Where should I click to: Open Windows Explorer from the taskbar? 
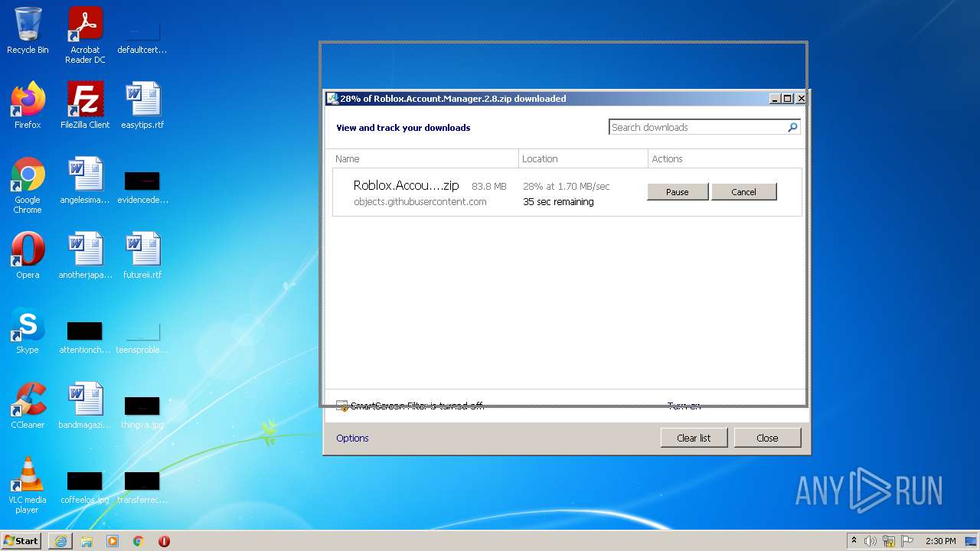coord(87,541)
